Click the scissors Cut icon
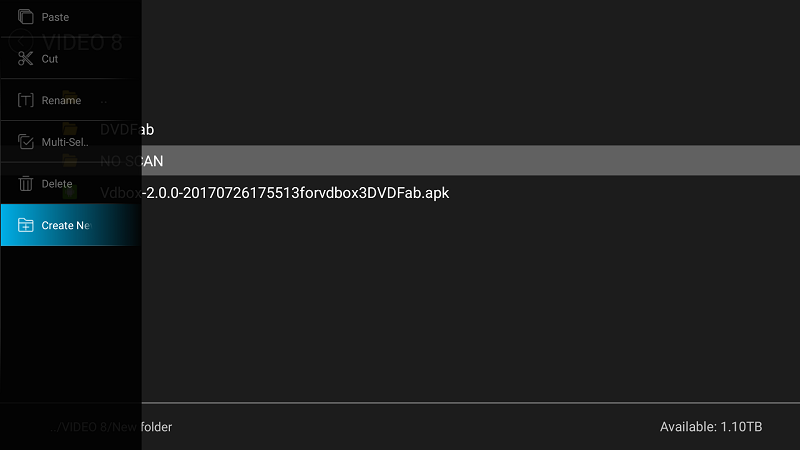The height and width of the screenshot is (450, 800). 26,59
